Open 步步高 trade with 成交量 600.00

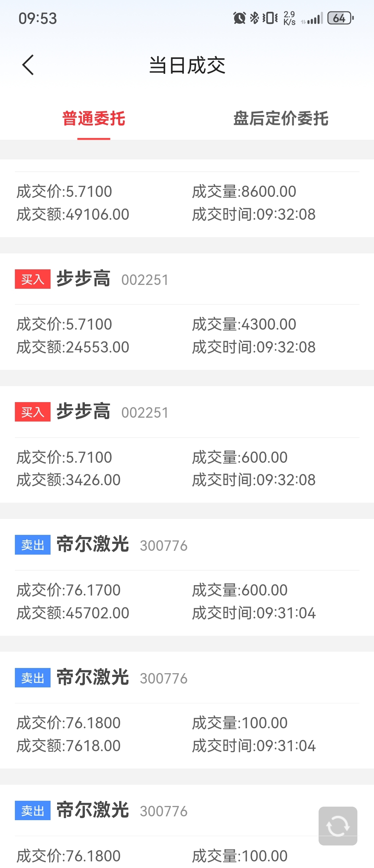pos(187,444)
